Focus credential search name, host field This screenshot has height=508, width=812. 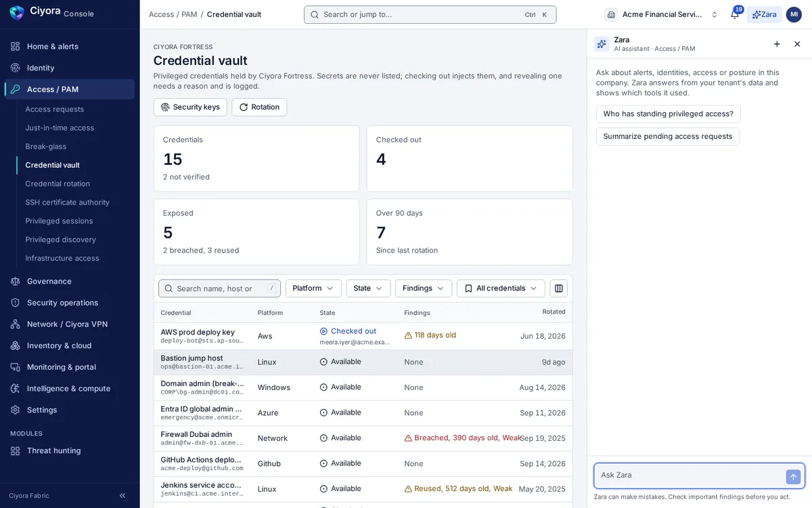point(219,289)
